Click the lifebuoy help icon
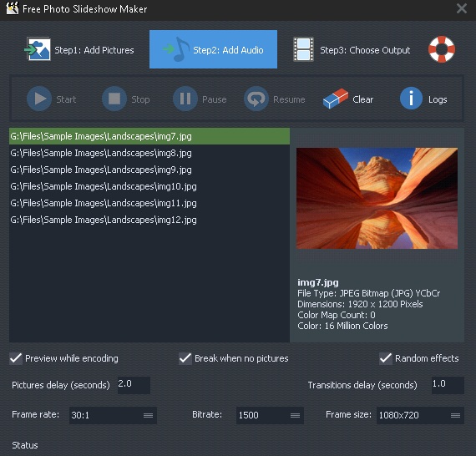The height and width of the screenshot is (456, 476). click(x=442, y=49)
